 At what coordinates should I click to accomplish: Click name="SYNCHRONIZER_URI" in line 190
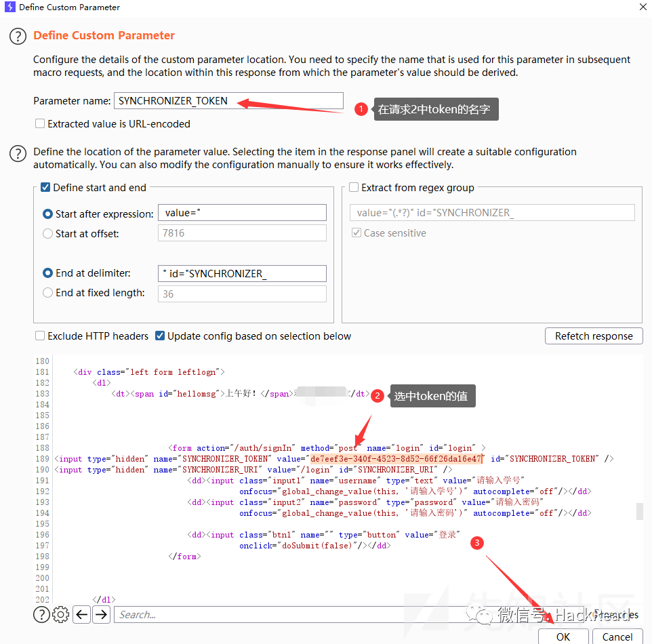[208, 470]
